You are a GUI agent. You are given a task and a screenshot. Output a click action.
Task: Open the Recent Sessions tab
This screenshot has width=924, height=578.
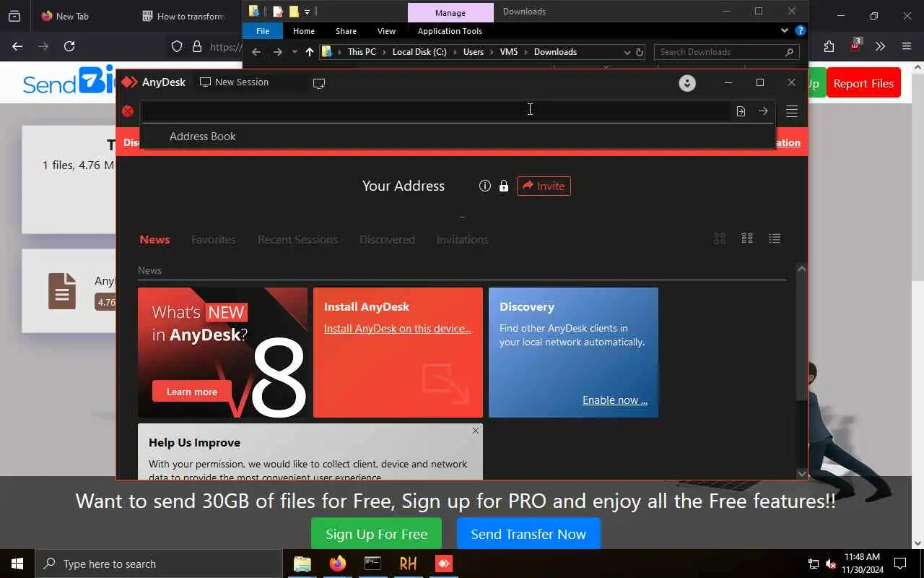coord(297,239)
